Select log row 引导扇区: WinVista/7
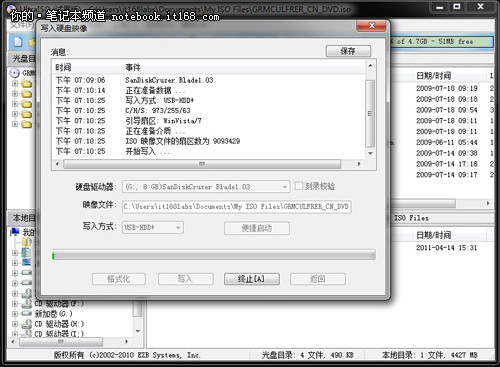The width and height of the screenshot is (500, 367). [x=163, y=121]
